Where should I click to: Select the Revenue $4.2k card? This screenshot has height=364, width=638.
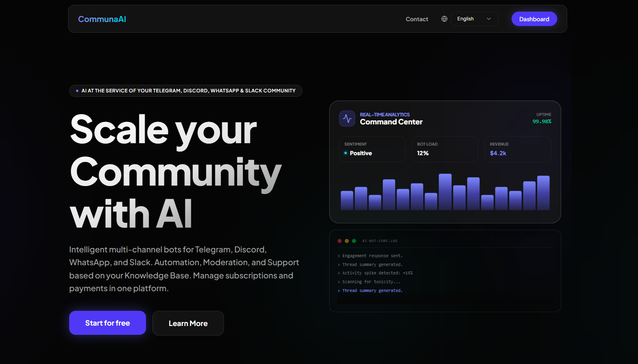518,149
